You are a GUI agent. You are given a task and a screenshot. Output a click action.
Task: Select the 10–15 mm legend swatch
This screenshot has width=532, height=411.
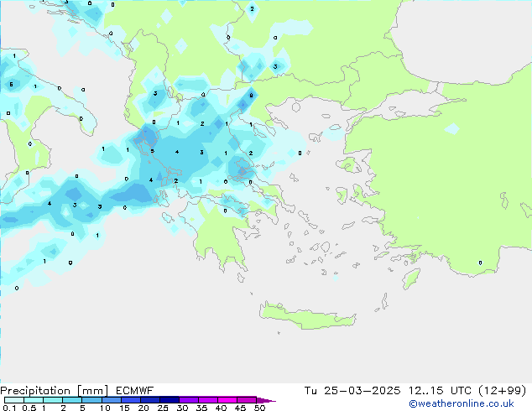coord(111,400)
